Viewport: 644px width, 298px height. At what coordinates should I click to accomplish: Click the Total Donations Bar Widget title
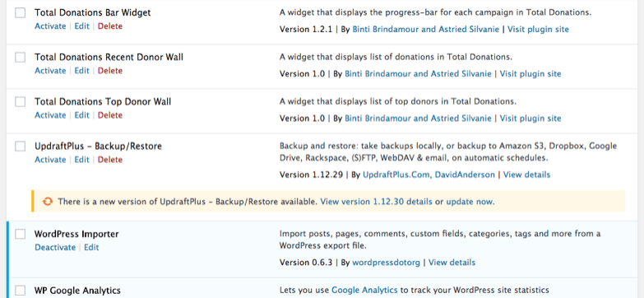pyautogui.click(x=92, y=12)
